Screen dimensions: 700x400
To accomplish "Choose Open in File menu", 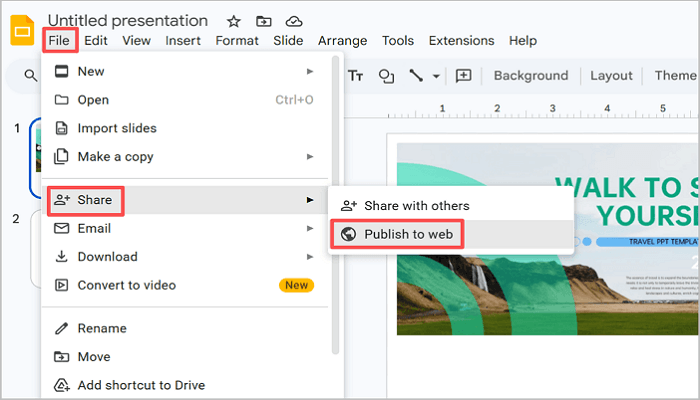I will [x=184, y=100].
